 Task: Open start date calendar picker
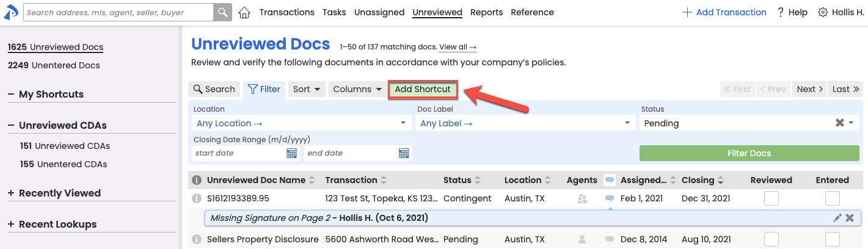292,153
